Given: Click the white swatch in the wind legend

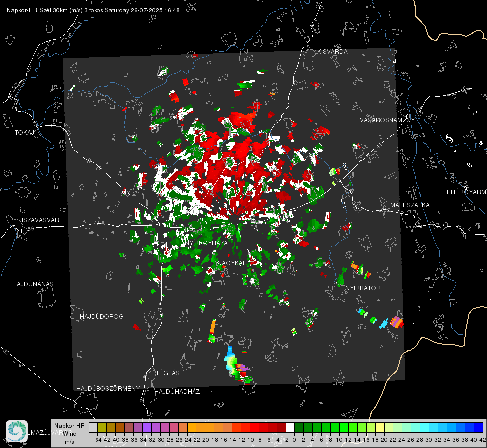Looking at the screenshot, I should (x=290, y=427).
